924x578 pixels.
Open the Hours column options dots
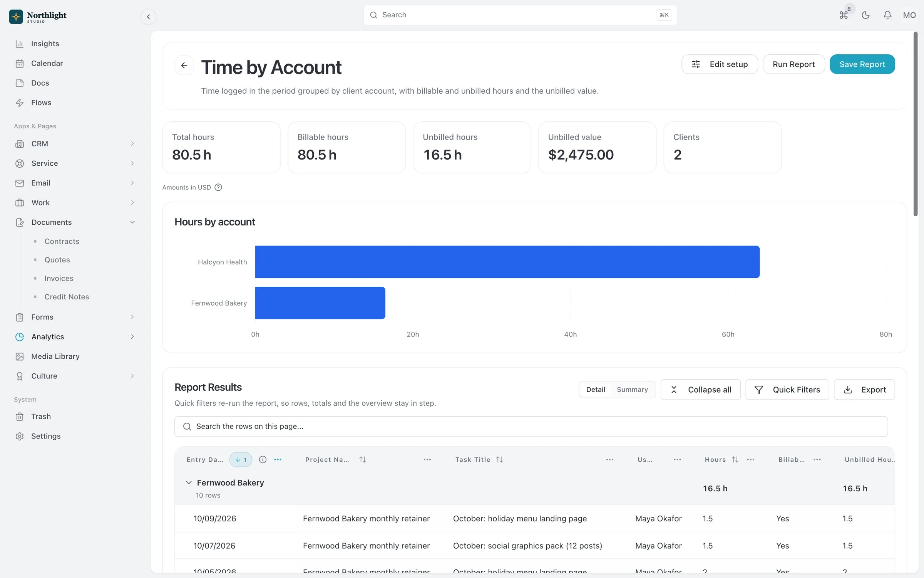tap(750, 459)
